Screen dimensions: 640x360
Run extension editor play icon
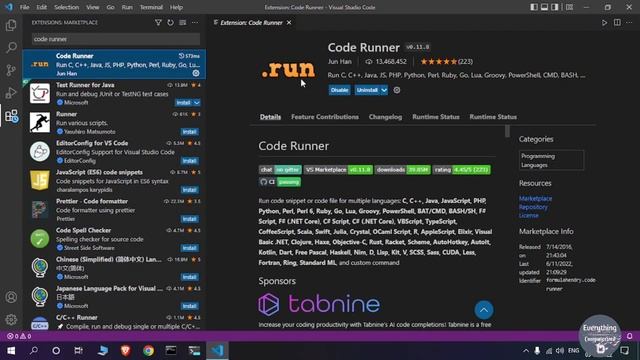click(604, 23)
